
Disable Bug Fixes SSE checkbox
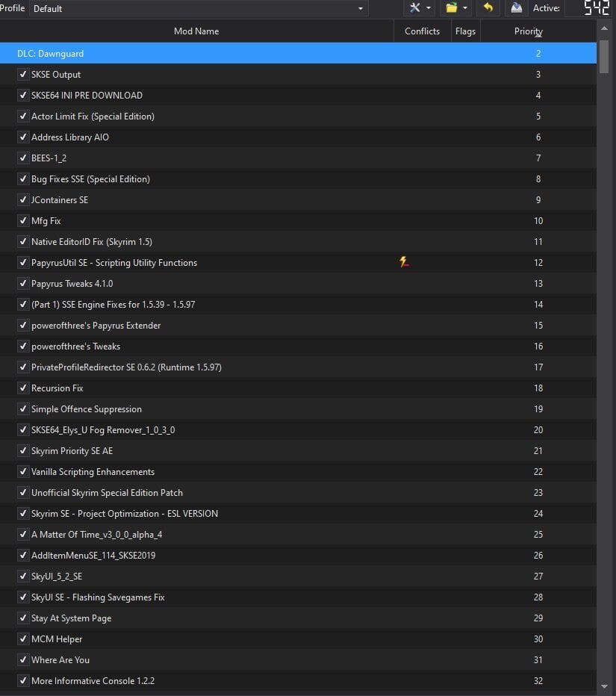coord(23,178)
